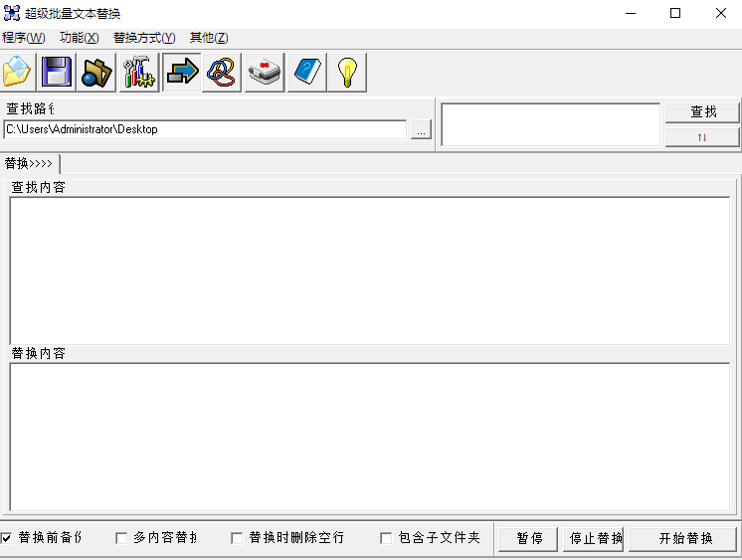The image size is (742, 560).
Task: Open the tools and settings icon
Action: pos(139,73)
